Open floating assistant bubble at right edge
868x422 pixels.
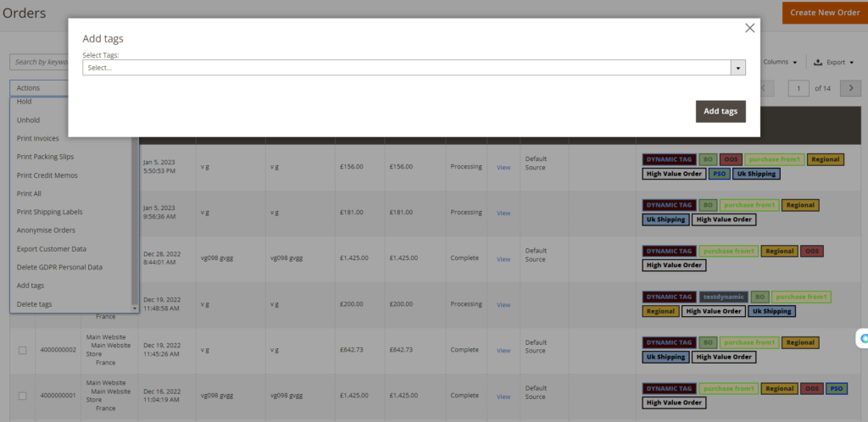click(x=862, y=338)
